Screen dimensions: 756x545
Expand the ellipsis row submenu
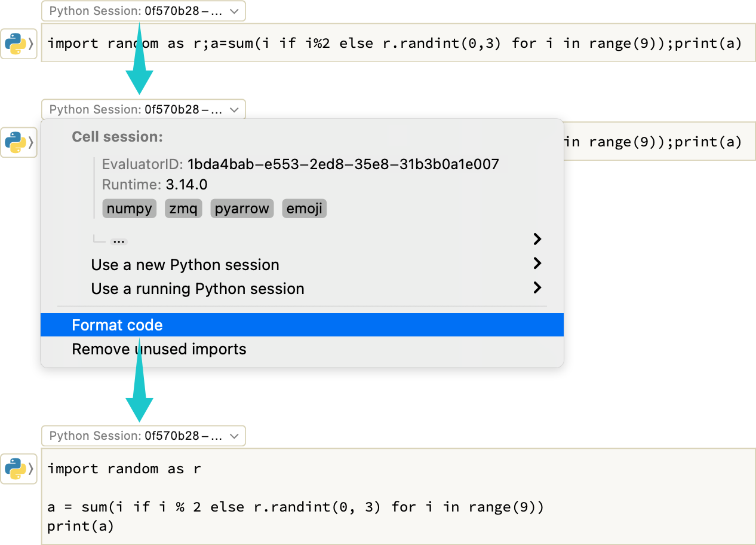point(302,240)
